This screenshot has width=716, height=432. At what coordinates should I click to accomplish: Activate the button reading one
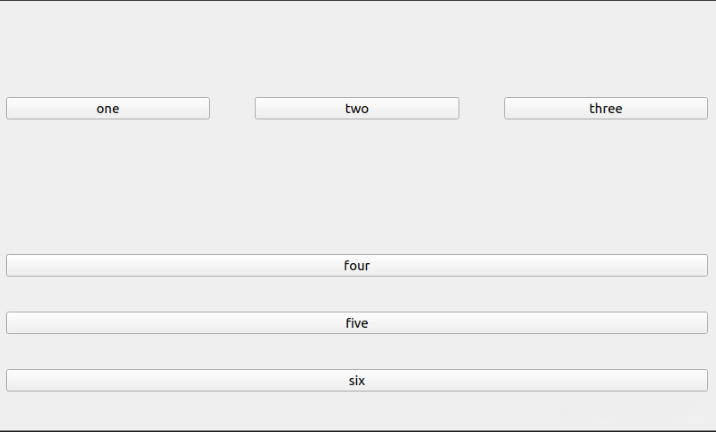pyautogui.click(x=108, y=108)
